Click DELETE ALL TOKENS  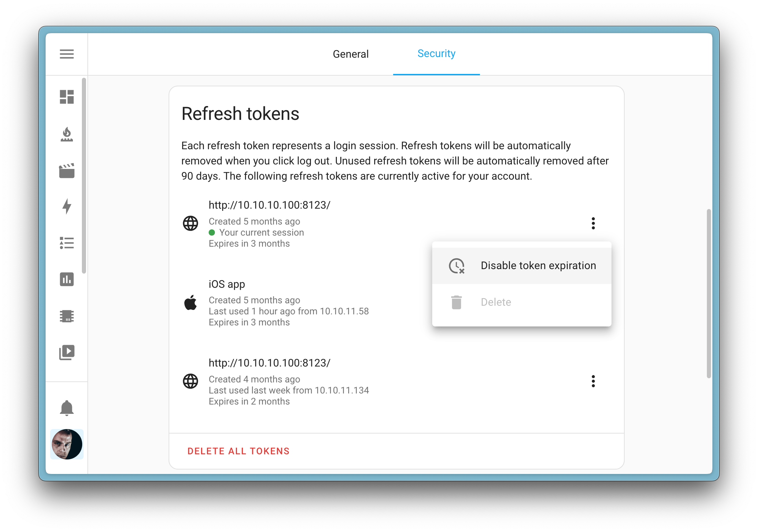pyautogui.click(x=238, y=451)
